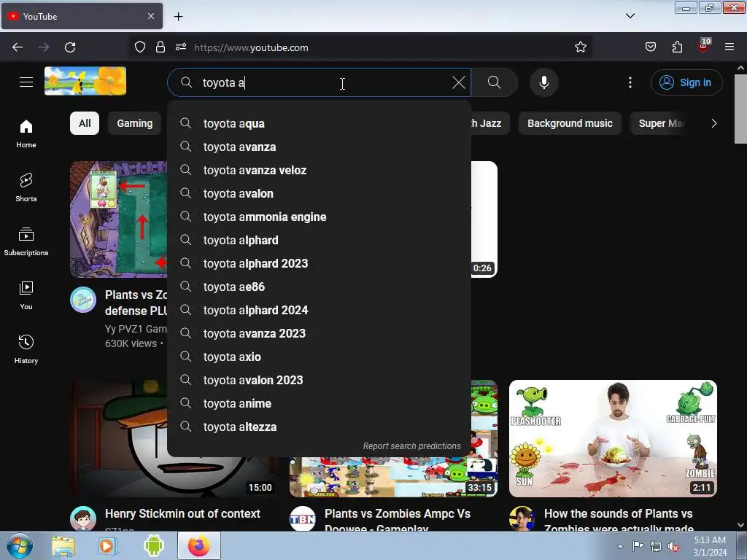Choose suggestion toyota avalon 2023

click(x=319, y=380)
